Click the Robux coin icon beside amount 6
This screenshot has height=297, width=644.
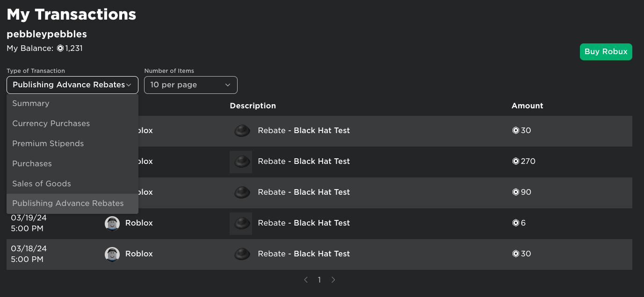[516, 223]
